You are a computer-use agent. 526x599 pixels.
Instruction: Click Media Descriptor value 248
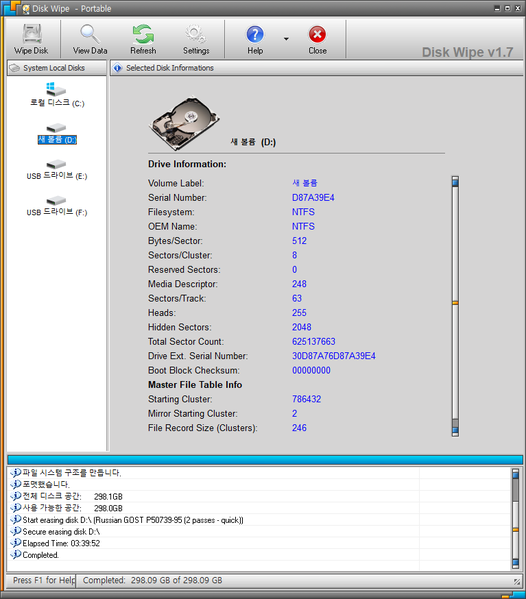tap(299, 284)
